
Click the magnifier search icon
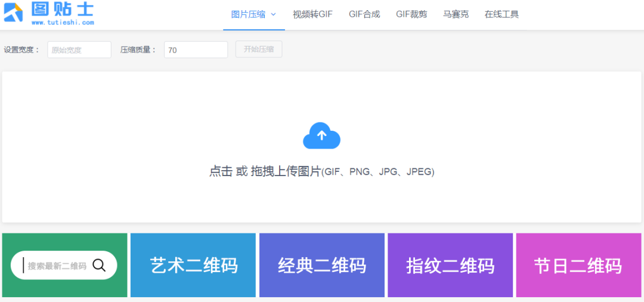pyautogui.click(x=99, y=266)
